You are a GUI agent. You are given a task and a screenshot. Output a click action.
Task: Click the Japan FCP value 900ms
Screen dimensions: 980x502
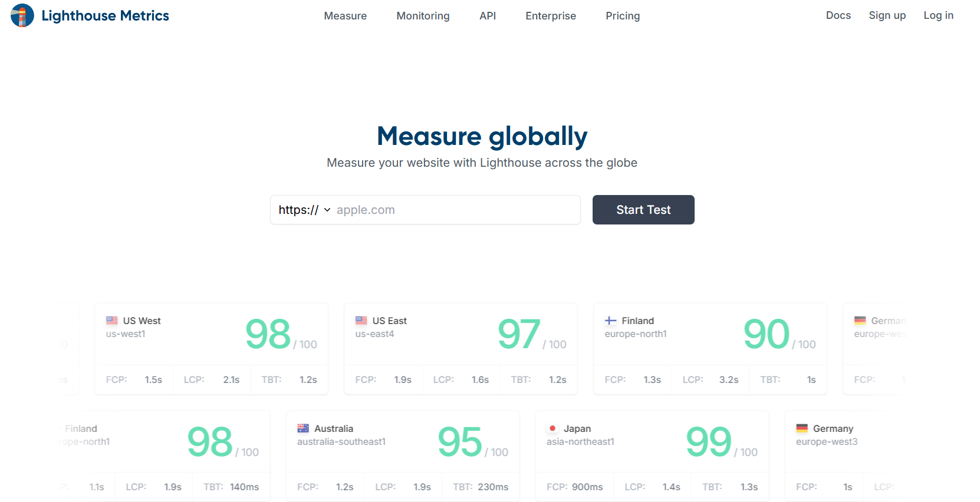click(587, 487)
